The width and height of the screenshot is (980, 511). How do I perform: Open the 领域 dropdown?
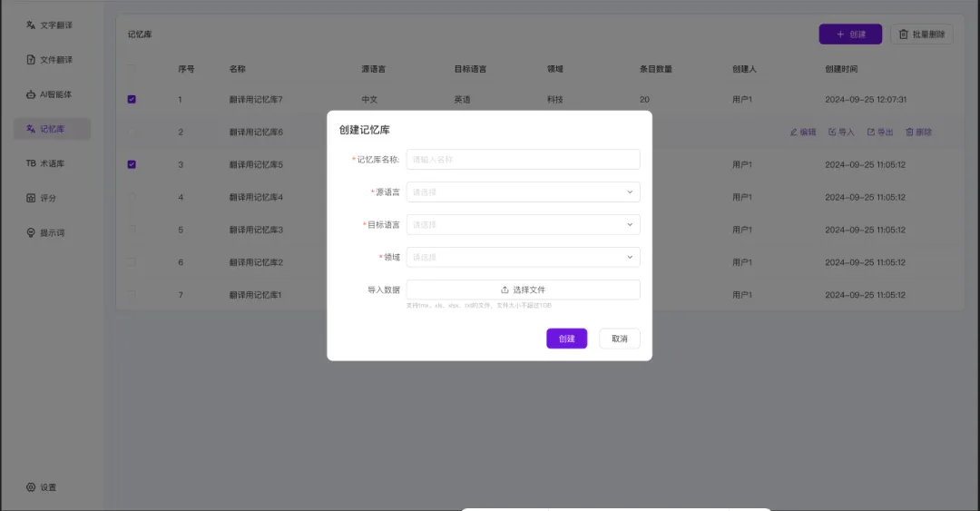[x=524, y=257]
